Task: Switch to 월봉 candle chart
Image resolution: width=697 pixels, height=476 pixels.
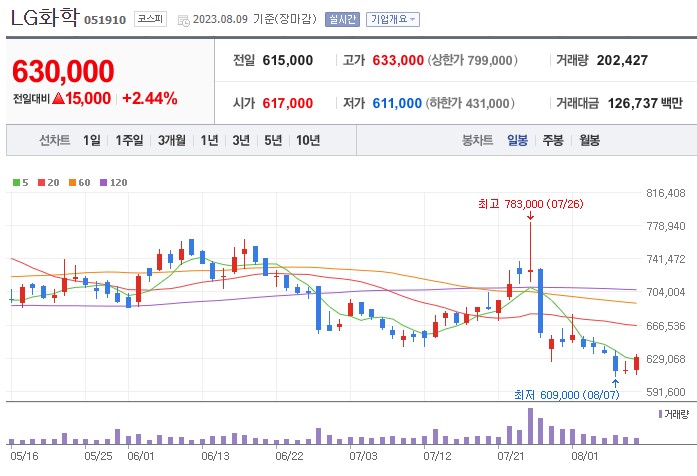Action: click(x=589, y=140)
